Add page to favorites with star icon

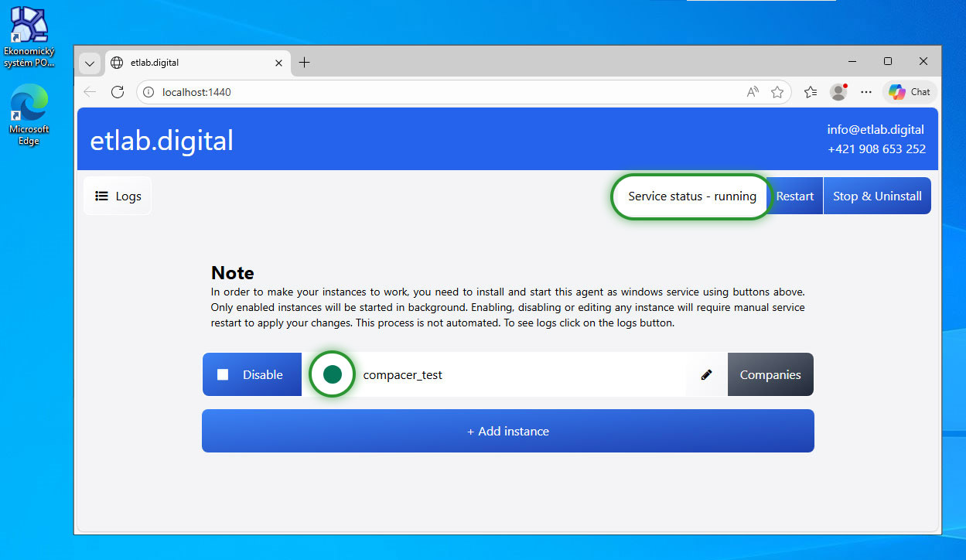[x=777, y=92]
